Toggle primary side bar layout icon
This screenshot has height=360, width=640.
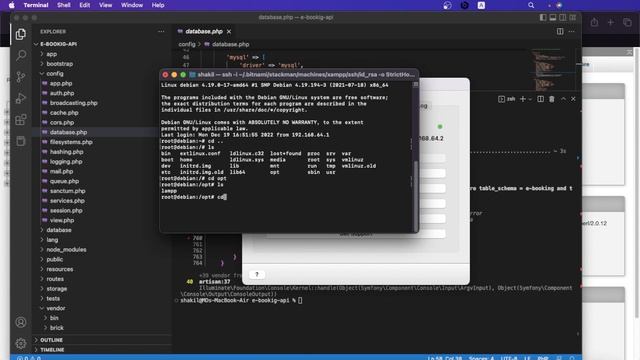pyautogui.click(x=543, y=18)
